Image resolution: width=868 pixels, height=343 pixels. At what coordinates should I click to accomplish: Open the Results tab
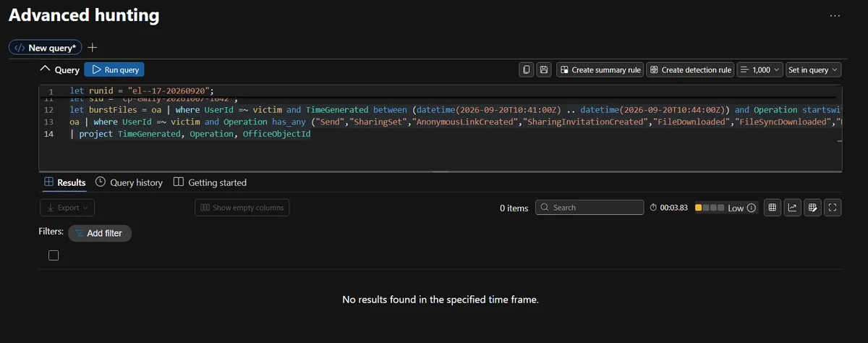(64, 182)
